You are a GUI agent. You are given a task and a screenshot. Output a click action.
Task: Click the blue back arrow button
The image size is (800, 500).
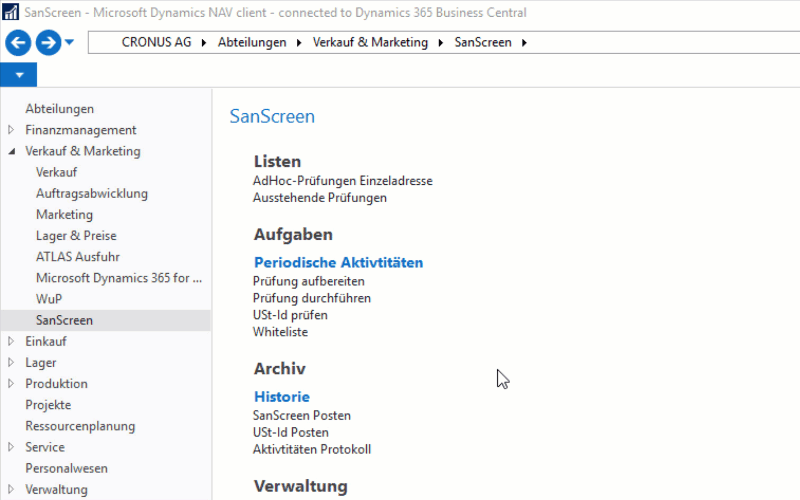[x=18, y=43]
